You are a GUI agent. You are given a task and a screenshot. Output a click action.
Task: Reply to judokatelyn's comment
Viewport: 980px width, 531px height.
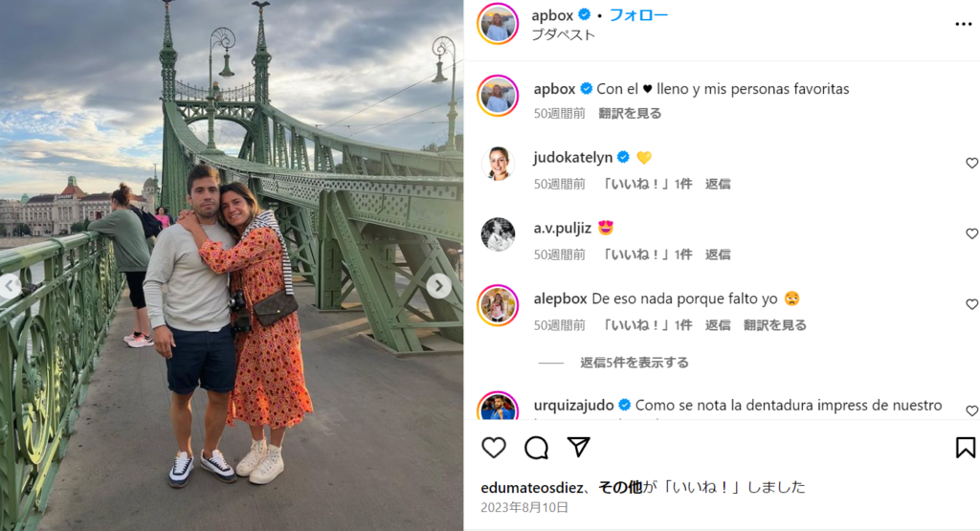(x=718, y=184)
